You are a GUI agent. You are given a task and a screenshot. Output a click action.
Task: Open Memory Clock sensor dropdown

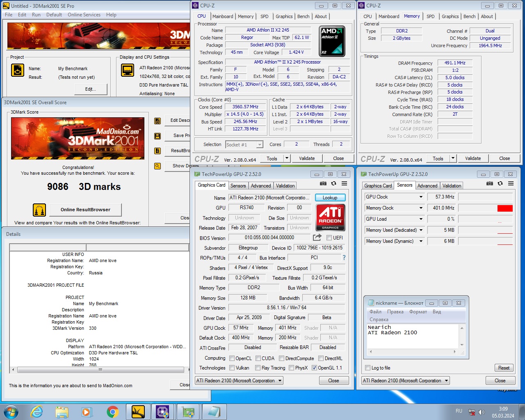(x=421, y=208)
